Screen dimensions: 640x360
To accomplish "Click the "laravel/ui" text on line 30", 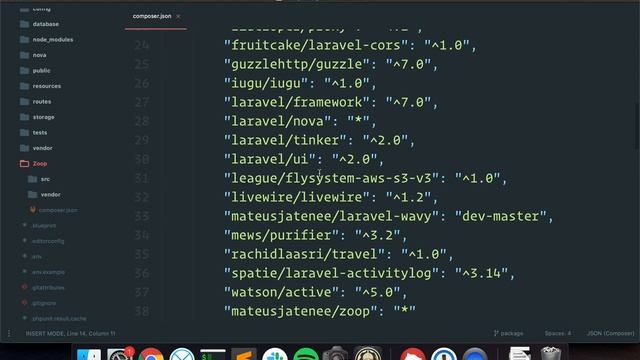I will pos(270,159).
